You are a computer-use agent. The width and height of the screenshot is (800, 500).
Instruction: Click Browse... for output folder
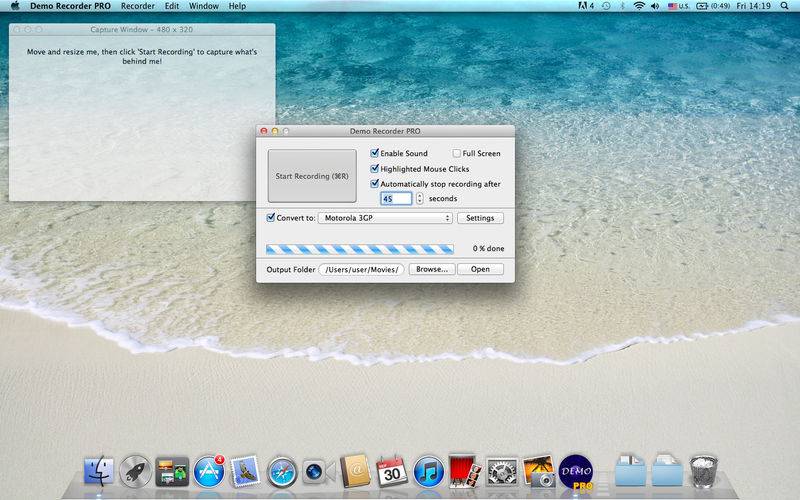pos(432,269)
